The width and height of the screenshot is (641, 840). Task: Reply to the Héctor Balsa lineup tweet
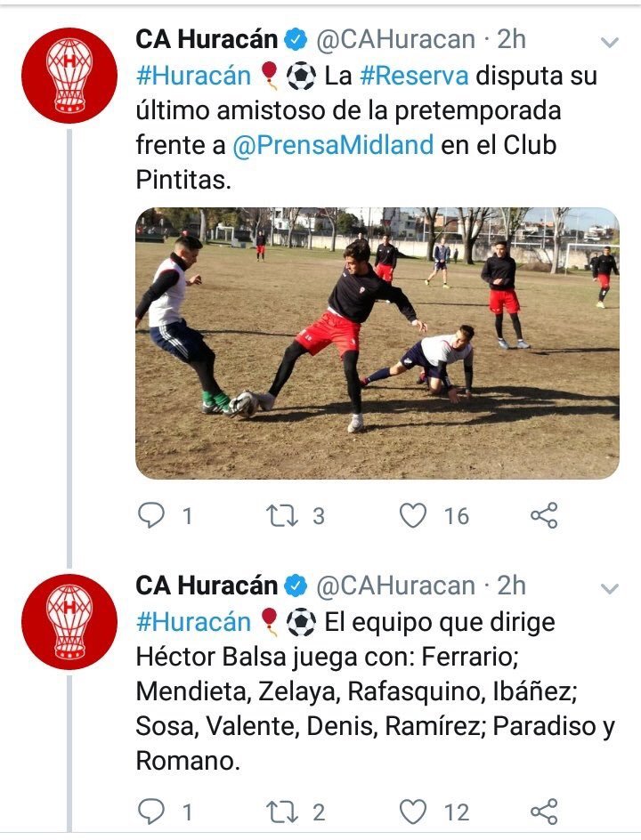click(x=151, y=812)
